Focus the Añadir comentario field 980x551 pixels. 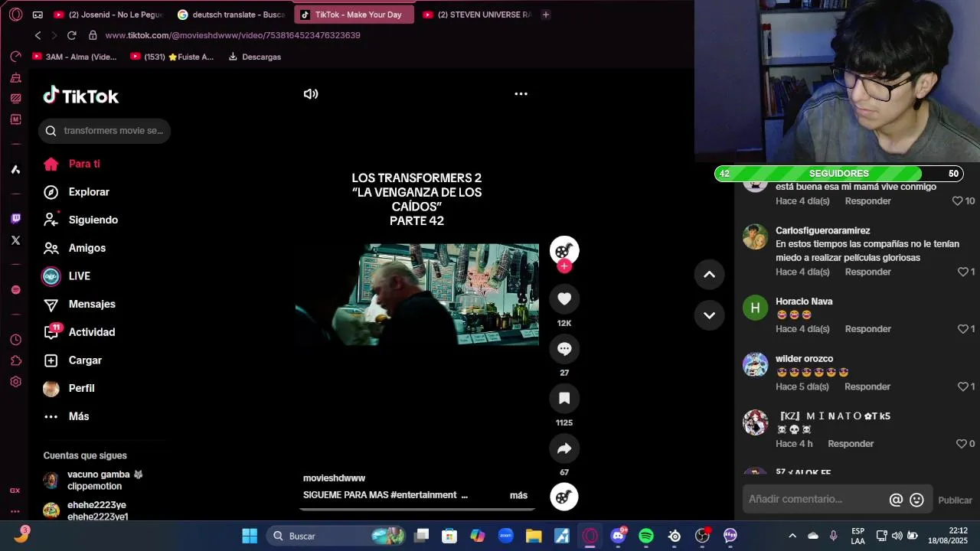815,499
